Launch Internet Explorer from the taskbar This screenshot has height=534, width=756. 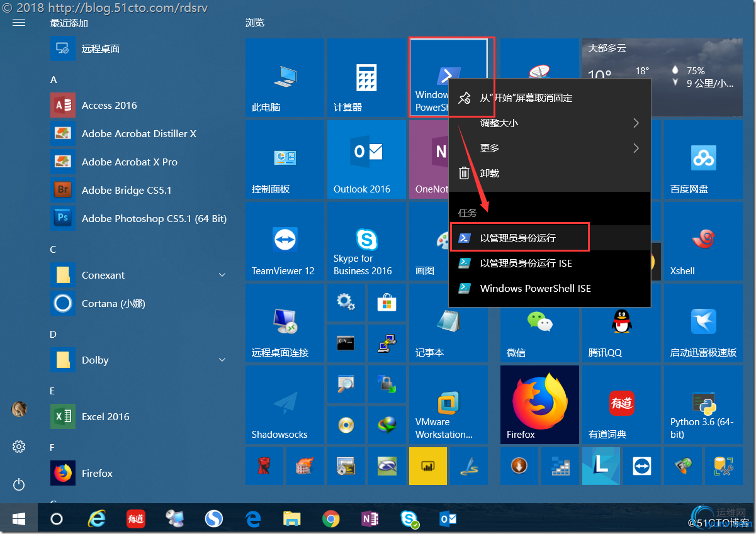[96, 518]
